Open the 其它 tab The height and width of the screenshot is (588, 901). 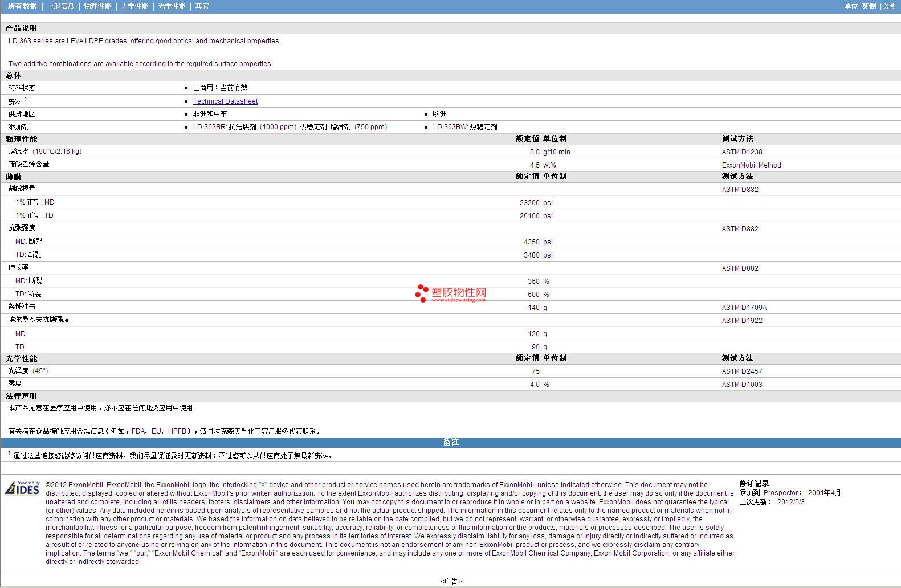[202, 6]
